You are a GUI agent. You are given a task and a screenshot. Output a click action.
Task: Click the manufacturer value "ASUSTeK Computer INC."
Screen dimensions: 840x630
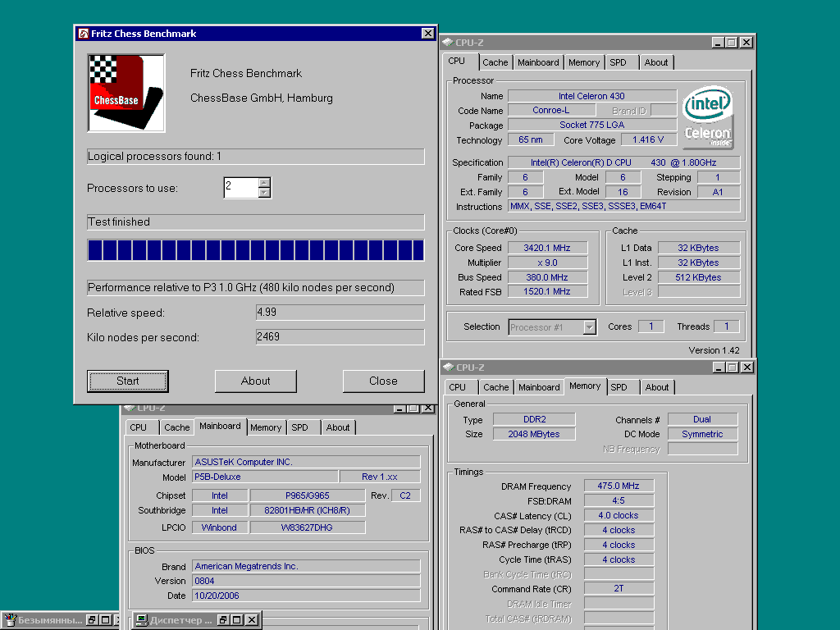coord(307,462)
